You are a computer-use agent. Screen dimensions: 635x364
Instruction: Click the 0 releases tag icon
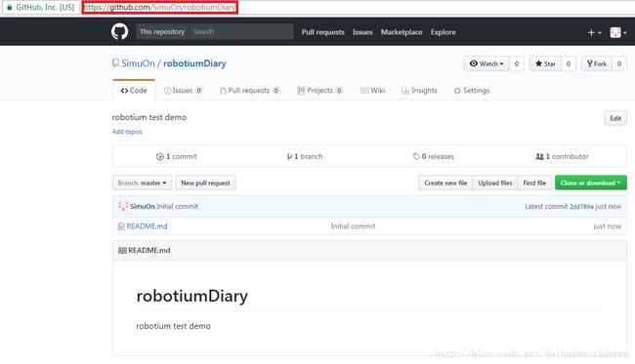coord(416,156)
